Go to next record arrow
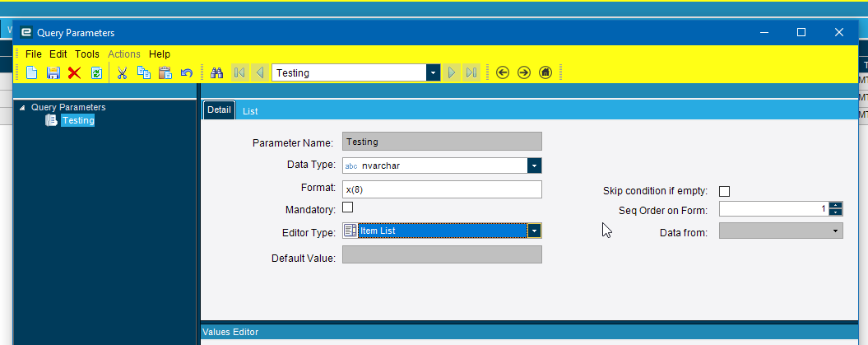868x345 pixels. (x=452, y=72)
